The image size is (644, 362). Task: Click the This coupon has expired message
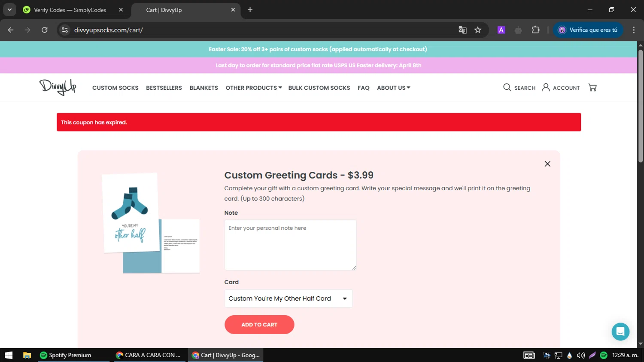94,122
